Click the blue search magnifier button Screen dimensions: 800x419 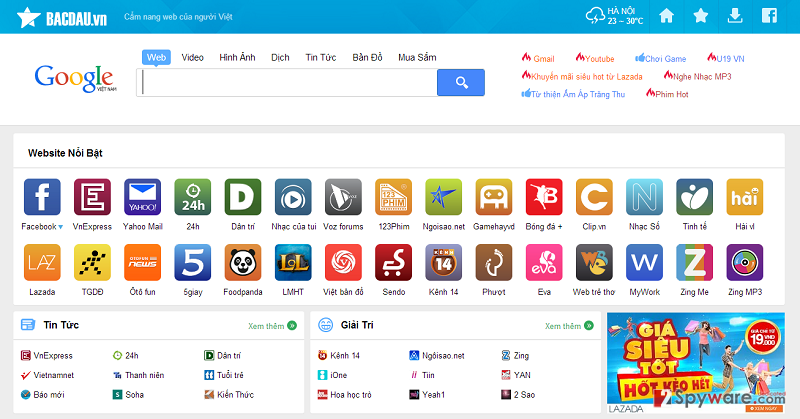tap(461, 82)
